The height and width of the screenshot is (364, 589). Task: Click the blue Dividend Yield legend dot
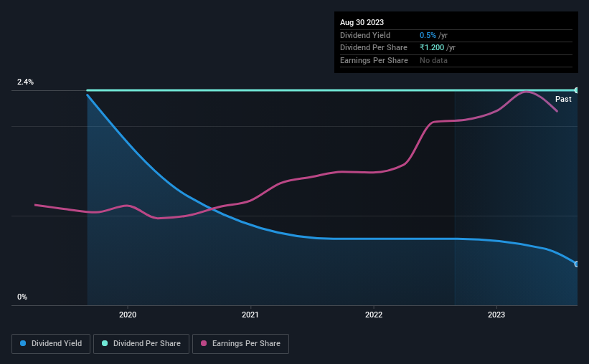pyautogui.click(x=23, y=343)
